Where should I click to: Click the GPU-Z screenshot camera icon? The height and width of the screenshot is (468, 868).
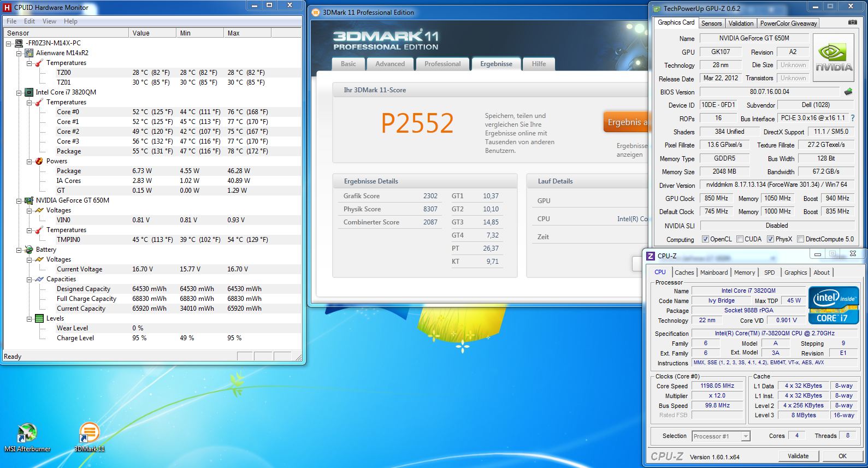point(852,22)
